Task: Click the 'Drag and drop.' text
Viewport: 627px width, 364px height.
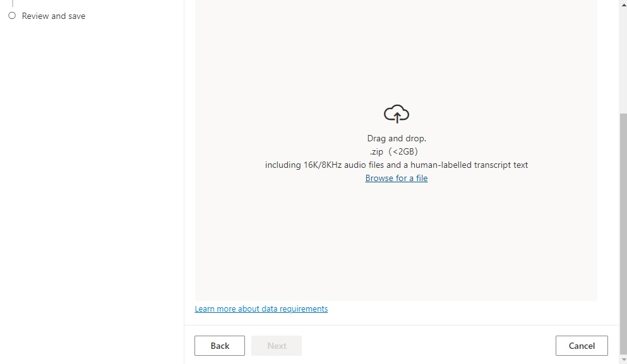Action: pos(397,138)
